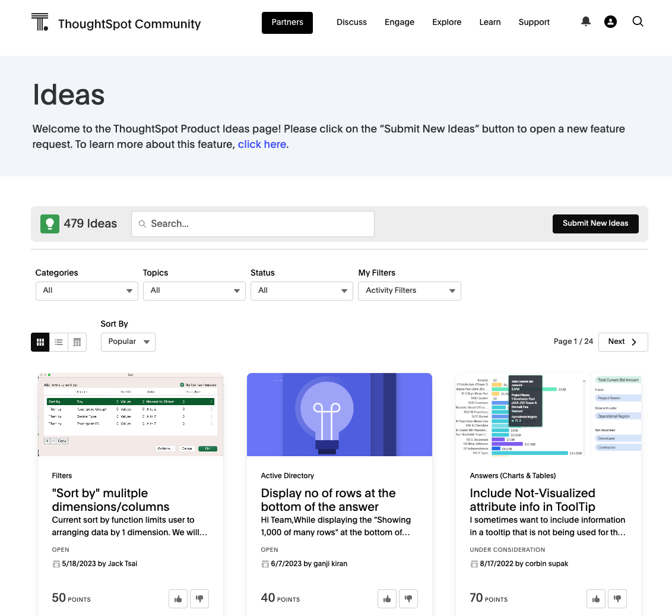Viewport: 672px width, 616px height.
Task: Click the header search magnifier icon
Action: [638, 21]
